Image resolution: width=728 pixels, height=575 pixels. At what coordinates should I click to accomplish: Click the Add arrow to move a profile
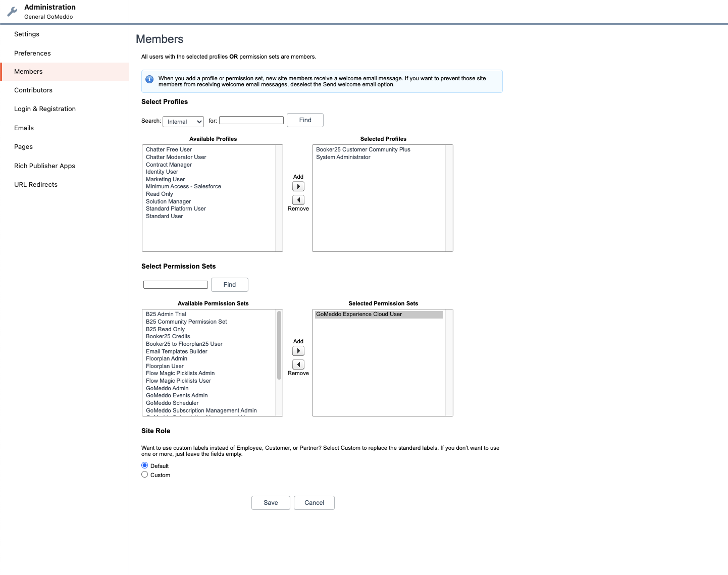point(298,186)
